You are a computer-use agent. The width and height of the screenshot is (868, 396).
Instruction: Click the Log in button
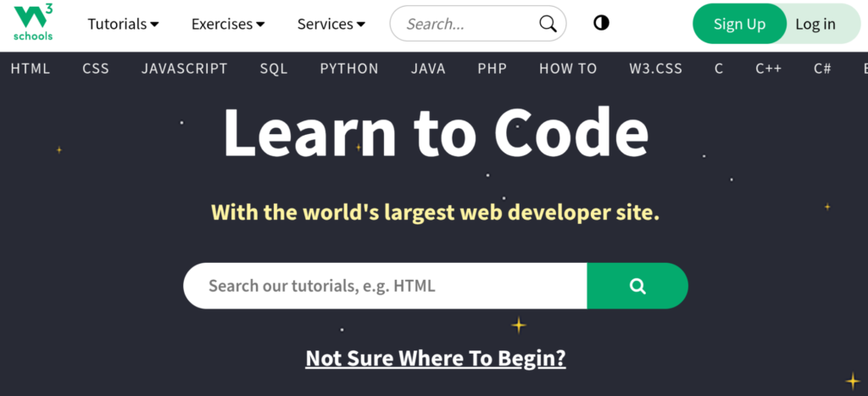[815, 24]
